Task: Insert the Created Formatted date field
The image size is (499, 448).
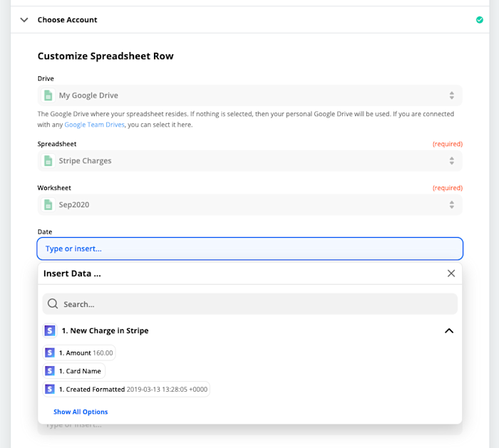Action: coord(127,390)
